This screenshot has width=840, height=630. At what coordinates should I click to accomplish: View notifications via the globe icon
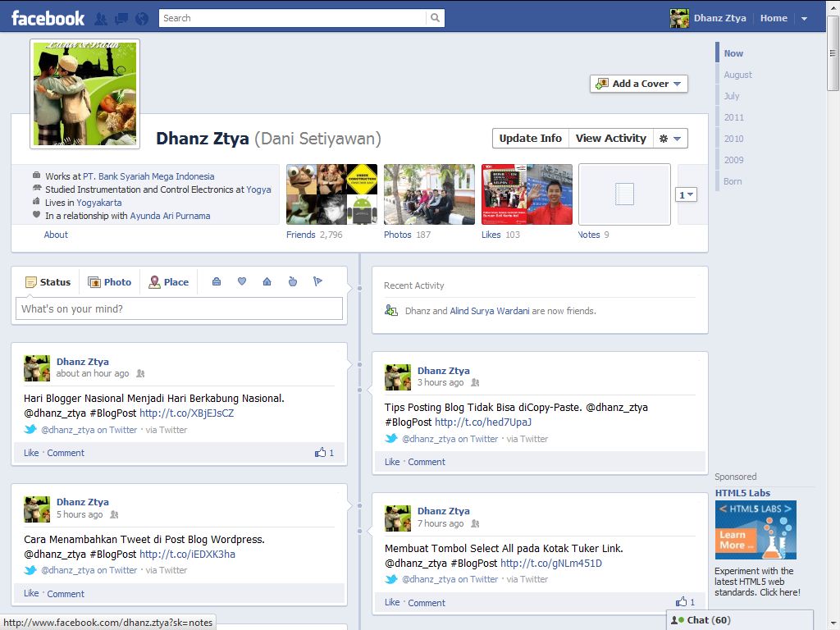(x=139, y=17)
